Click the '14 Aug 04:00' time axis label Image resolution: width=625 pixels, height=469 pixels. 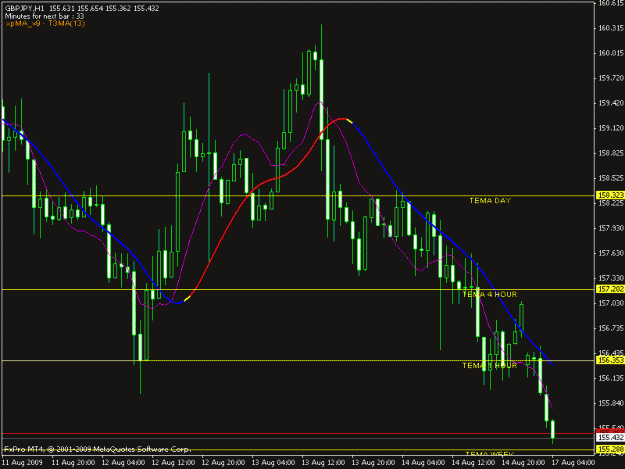tap(423, 463)
